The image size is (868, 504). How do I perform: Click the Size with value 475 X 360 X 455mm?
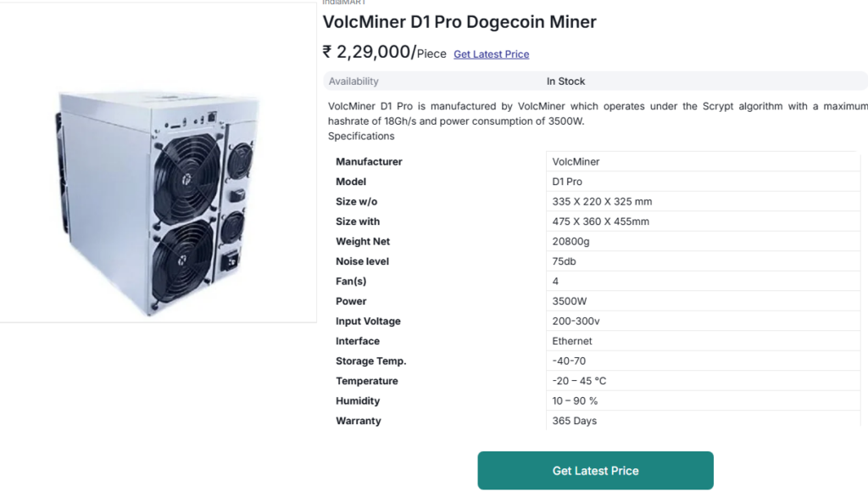[607, 221]
